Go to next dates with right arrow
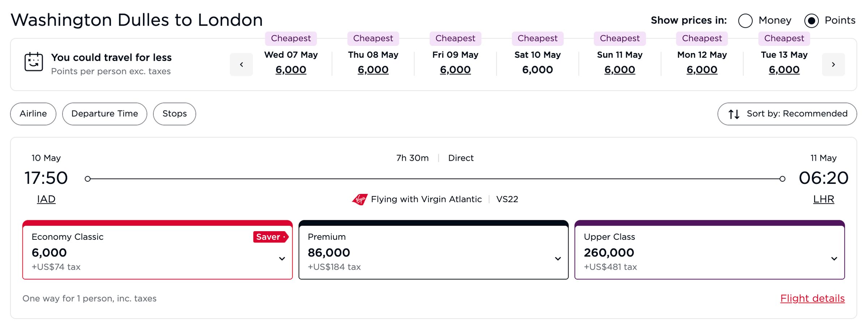This screenshot has height=329, width=868. [x=833, y=64]
